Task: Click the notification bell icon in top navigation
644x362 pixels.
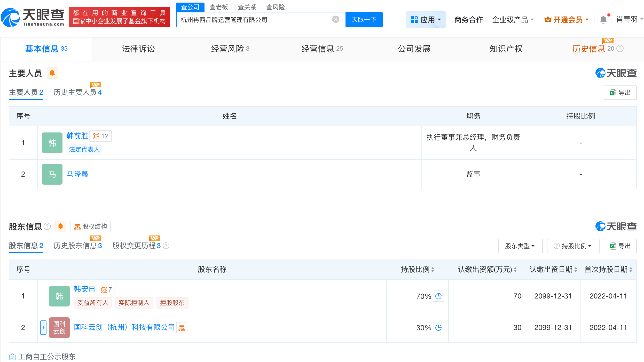Action: tap(603, 19)
